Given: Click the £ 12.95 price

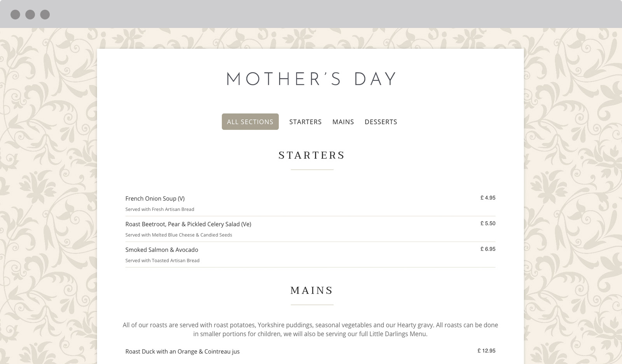Looking at the screenshot, I should click(486, 351).
